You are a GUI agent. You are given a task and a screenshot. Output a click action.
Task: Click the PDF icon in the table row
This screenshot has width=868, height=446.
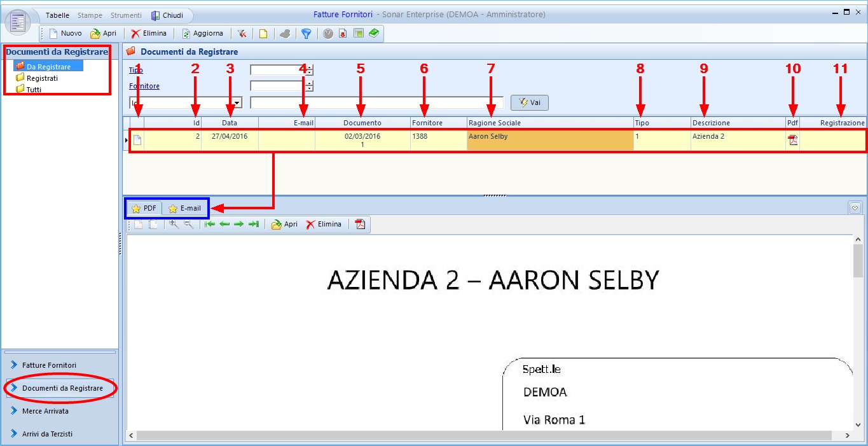(792, 141)
